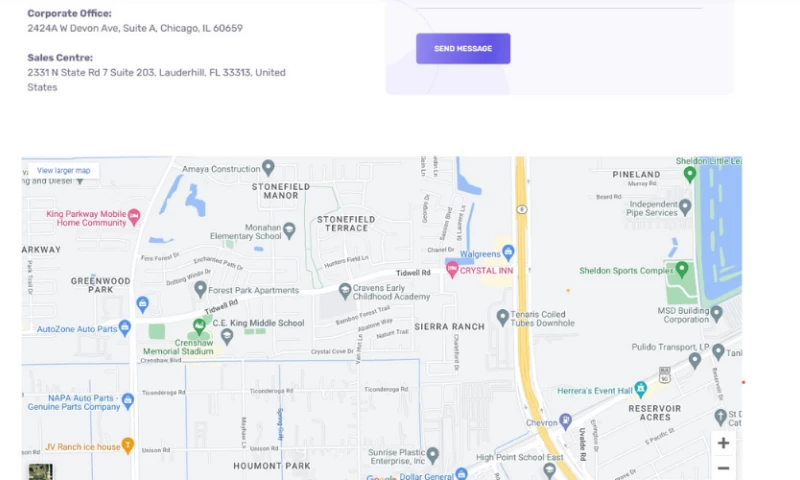The height and width of the screenshot is (480, 800).
Task: Select the Sheldon Sports Complex marker
Action: pos(682,269)
